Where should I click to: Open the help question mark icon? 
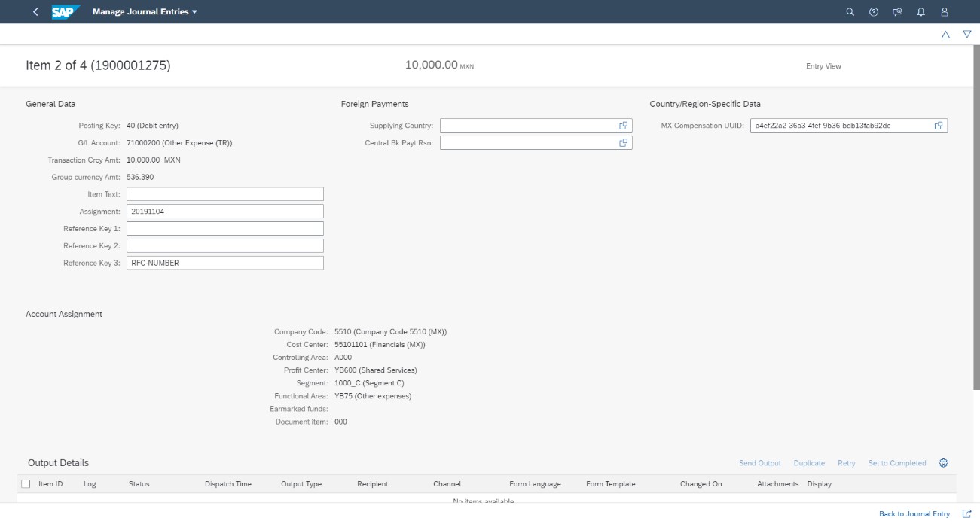click(x=874, y=12)
